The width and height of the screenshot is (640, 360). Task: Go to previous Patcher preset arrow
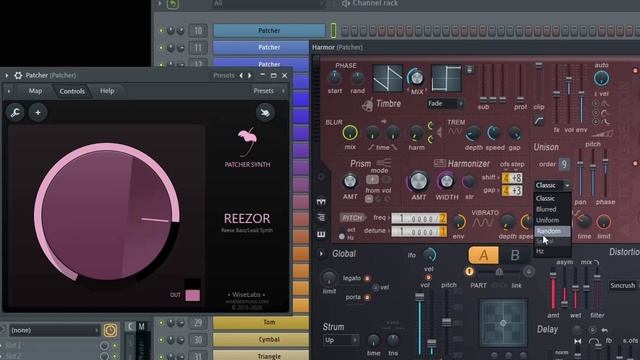click(241, 76)
